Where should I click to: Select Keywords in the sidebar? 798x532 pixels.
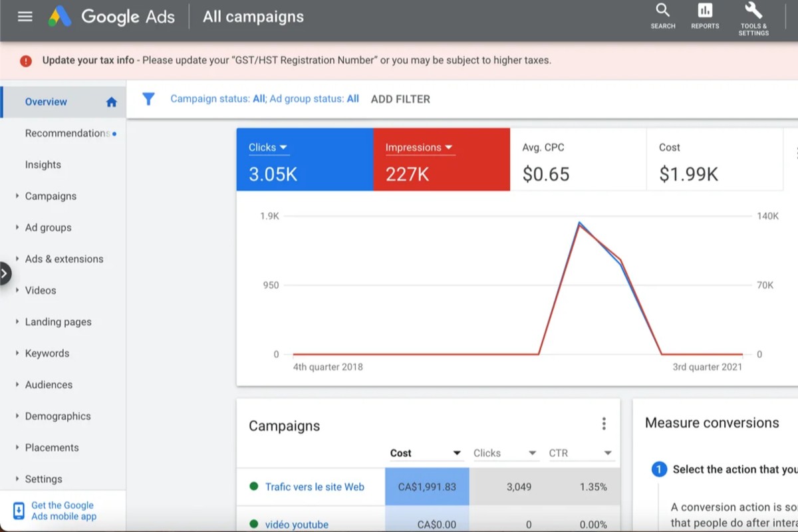47,353
